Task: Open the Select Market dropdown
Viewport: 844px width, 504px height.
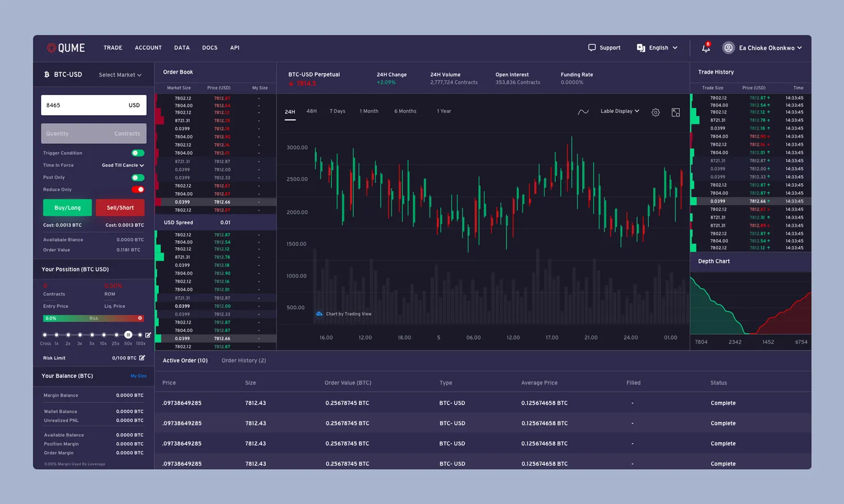Action: click(x=120, y=75)
